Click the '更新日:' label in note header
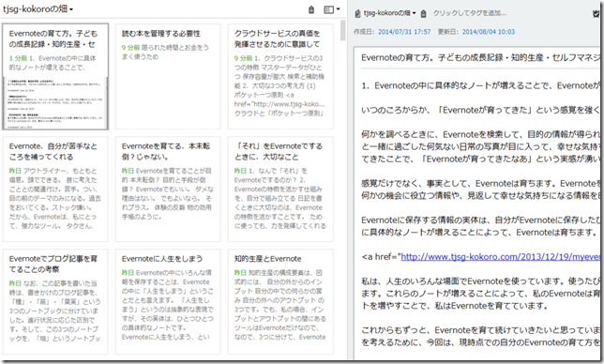Image resolution: width=604 pixels, height=364 pixels. point(448,32)
